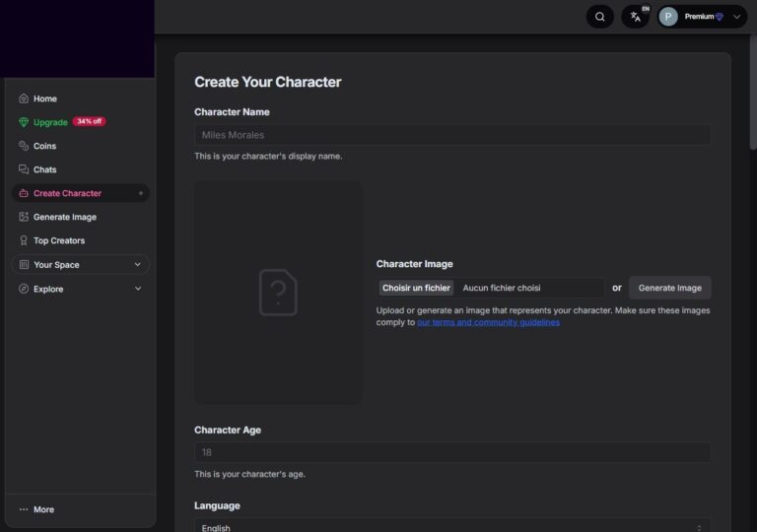Go to Home in sidebar
The image size is (757, 532).
pos(80,99)
